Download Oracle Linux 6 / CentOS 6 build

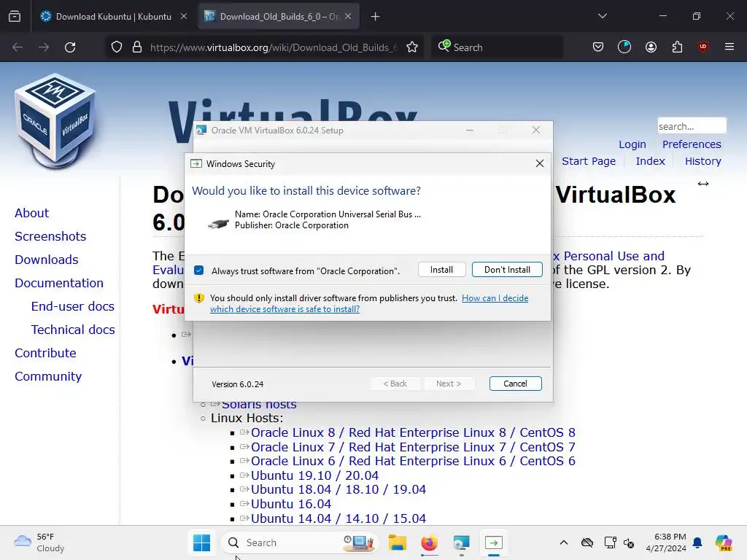click(413, 461)
